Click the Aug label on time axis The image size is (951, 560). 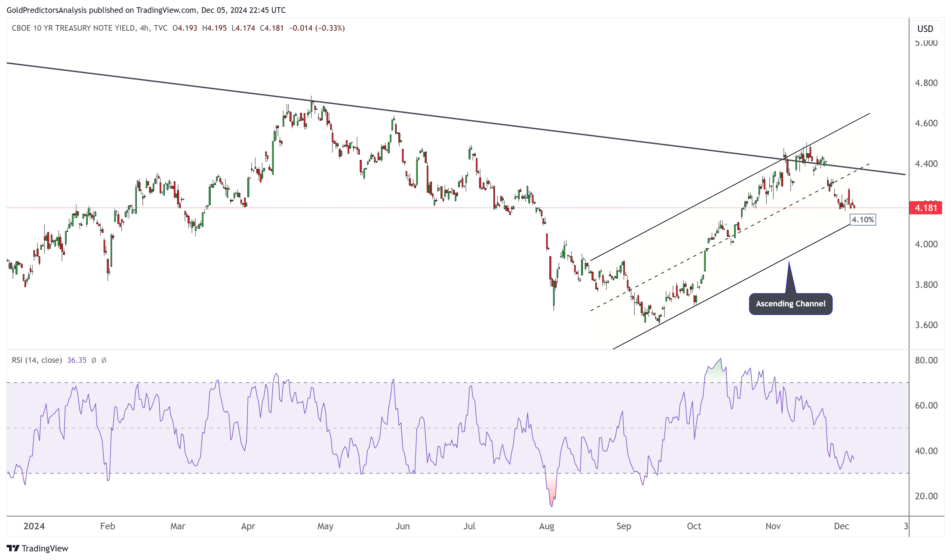tap(546, 526)
